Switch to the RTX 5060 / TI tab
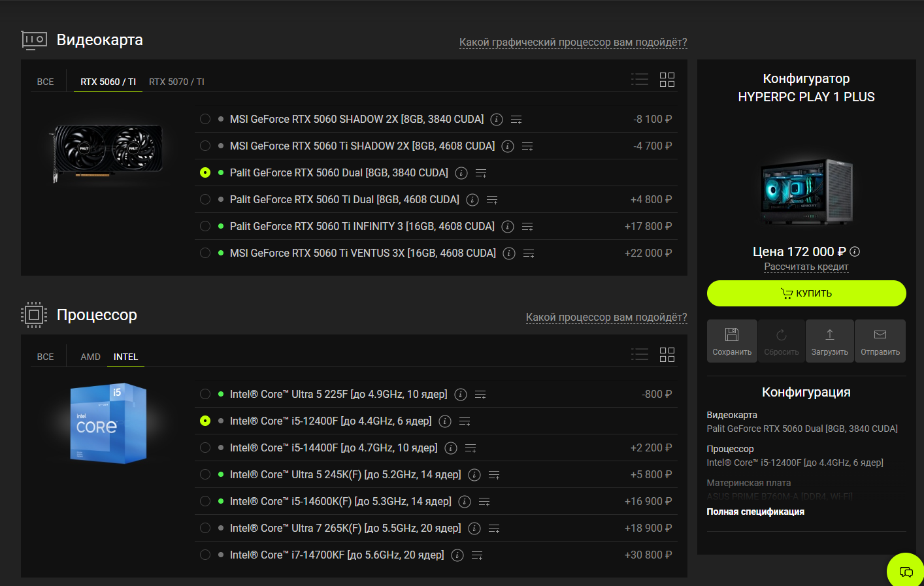 click(108, 82)
